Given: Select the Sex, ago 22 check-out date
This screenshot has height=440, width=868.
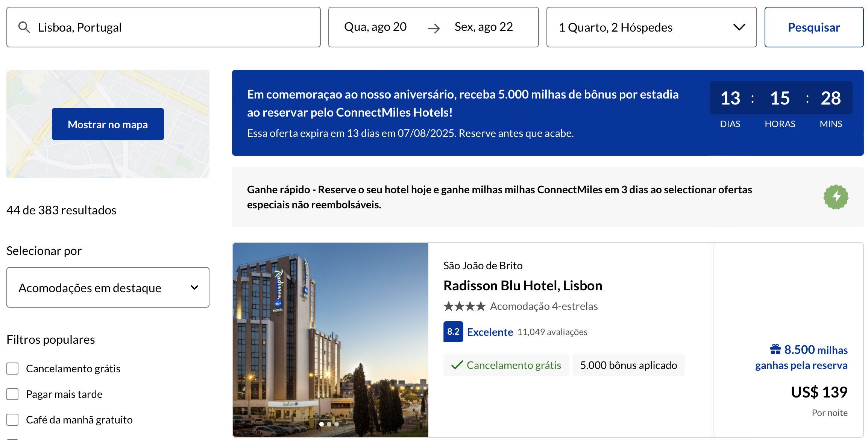Looking at the screenshot, I should coord(484,27).
